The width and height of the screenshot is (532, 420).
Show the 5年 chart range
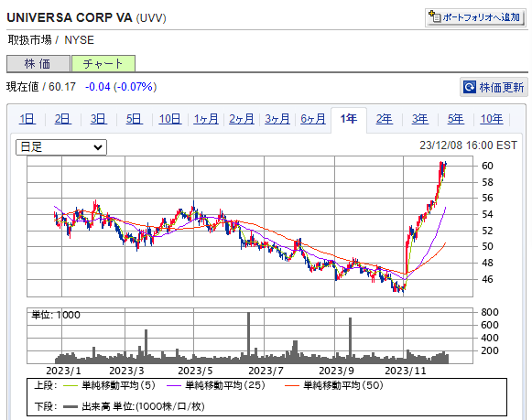click(456, 119)
